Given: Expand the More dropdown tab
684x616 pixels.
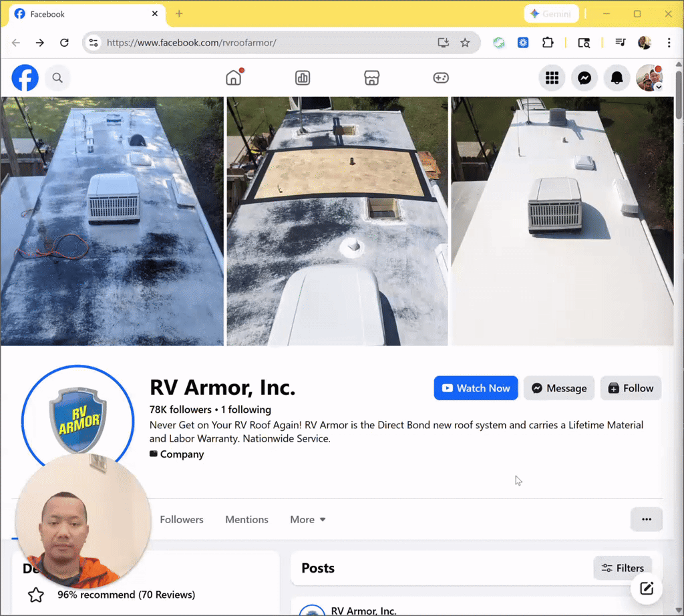Looking at the screenshot, I should click(x=307, y=520).
